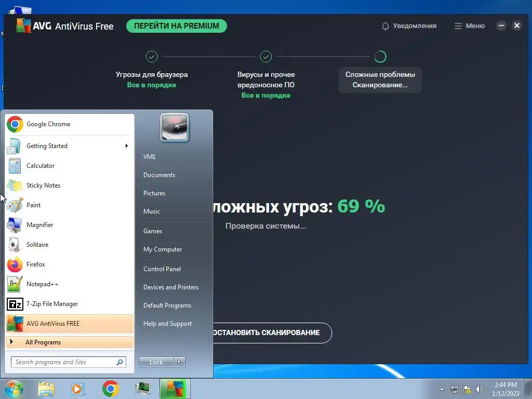Open Chrome from the taskbar
The width and height of the screenshot is (532, 399).
click(x=110, y=389)
